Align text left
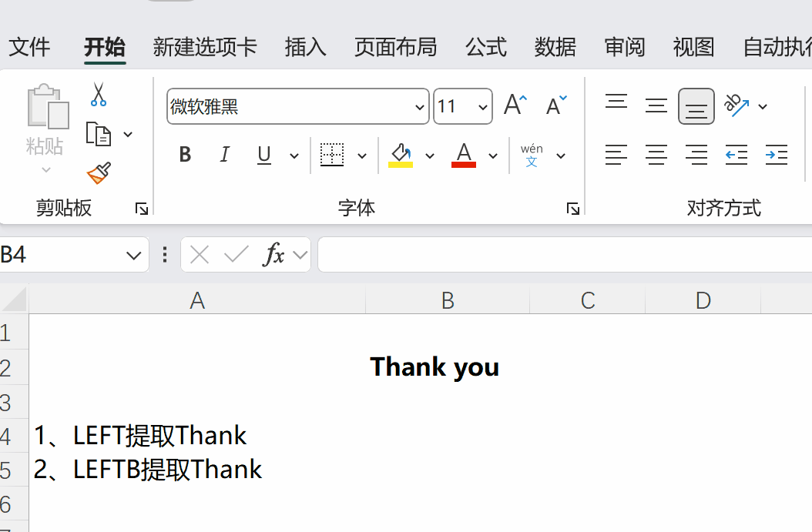 (616, 155)
